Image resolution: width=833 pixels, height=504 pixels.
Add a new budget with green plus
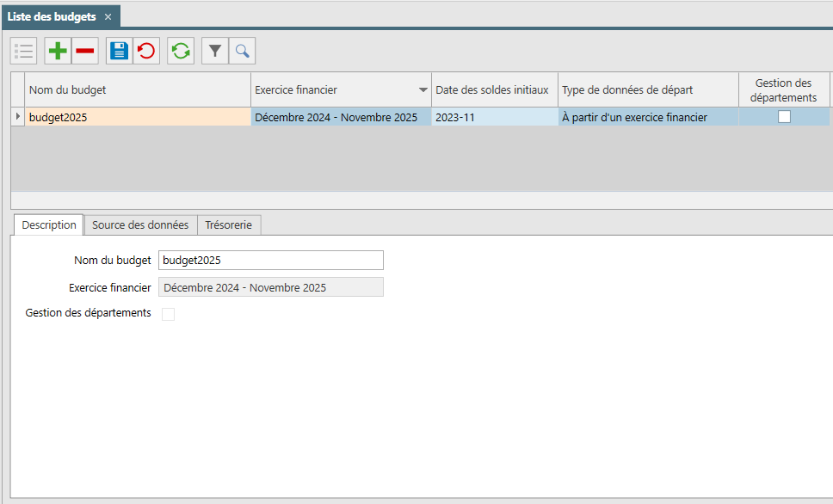58,51
